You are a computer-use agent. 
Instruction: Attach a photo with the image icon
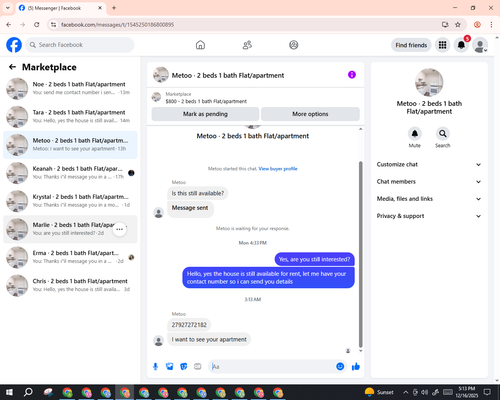pyautogui.click(x=170, y=367)
